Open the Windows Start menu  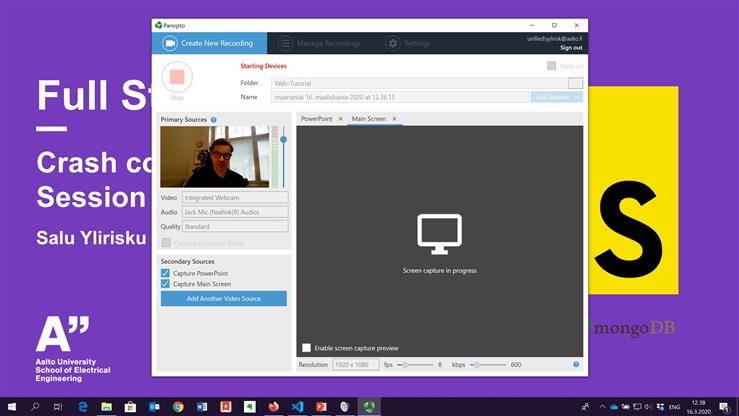12,407
